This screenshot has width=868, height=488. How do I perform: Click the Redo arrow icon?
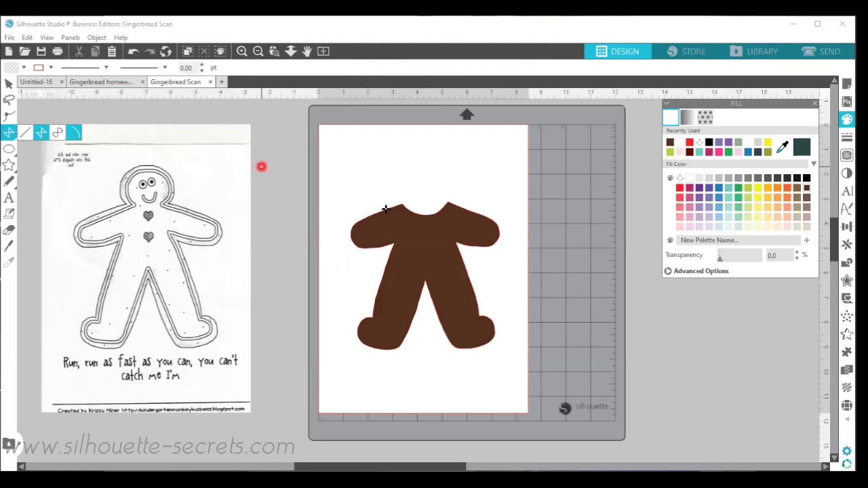pos(150,52)
